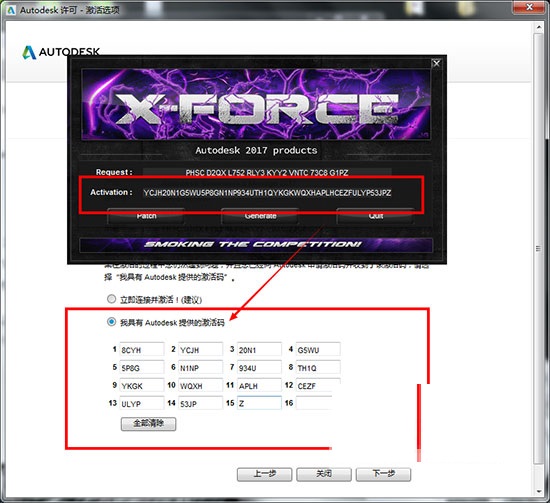
Task: Click the Autodesk logo in the header
Action: pos(61,52)
